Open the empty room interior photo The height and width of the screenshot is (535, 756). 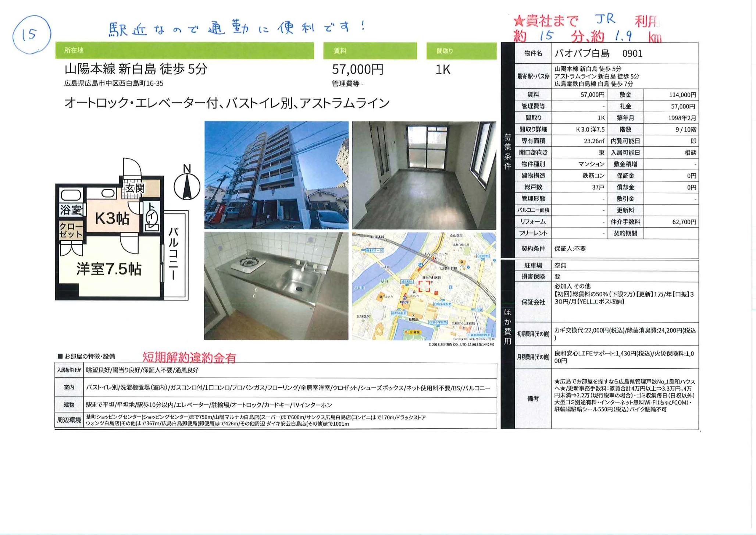424,175
